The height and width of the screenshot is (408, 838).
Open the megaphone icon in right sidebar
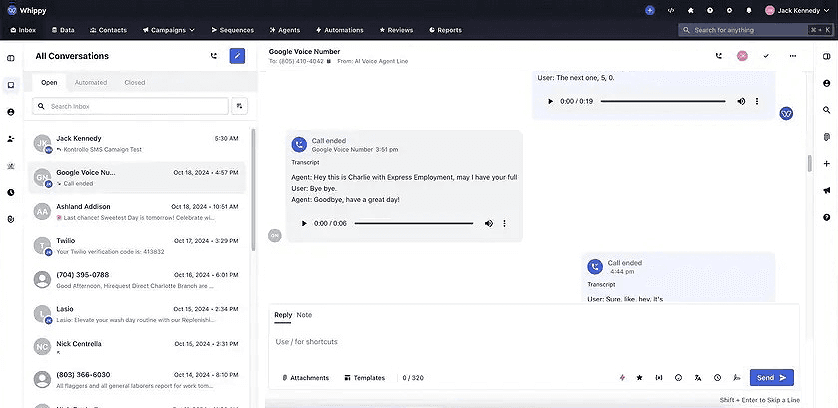pyautogui.click(x=827, y=190)
